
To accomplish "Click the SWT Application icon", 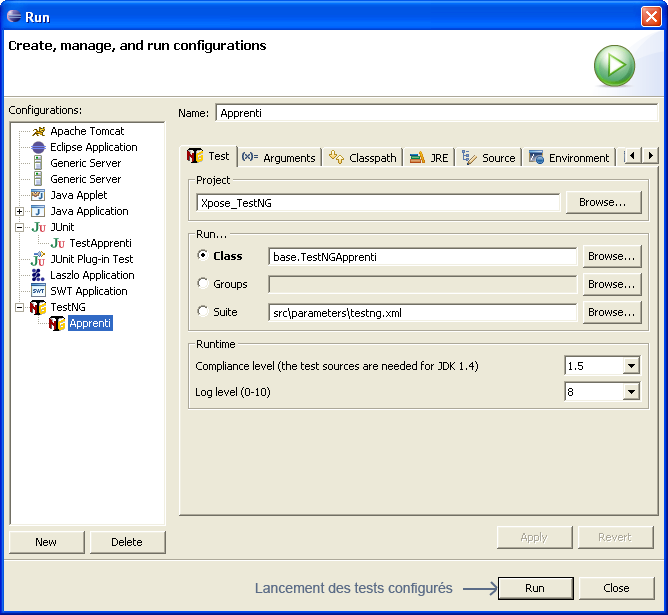I will click(38, 291).
